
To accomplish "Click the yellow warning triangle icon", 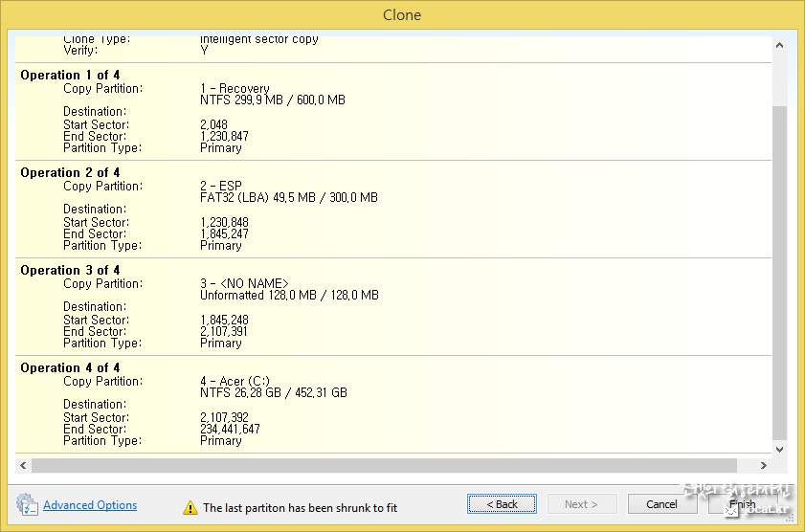I will coord(190,508).
